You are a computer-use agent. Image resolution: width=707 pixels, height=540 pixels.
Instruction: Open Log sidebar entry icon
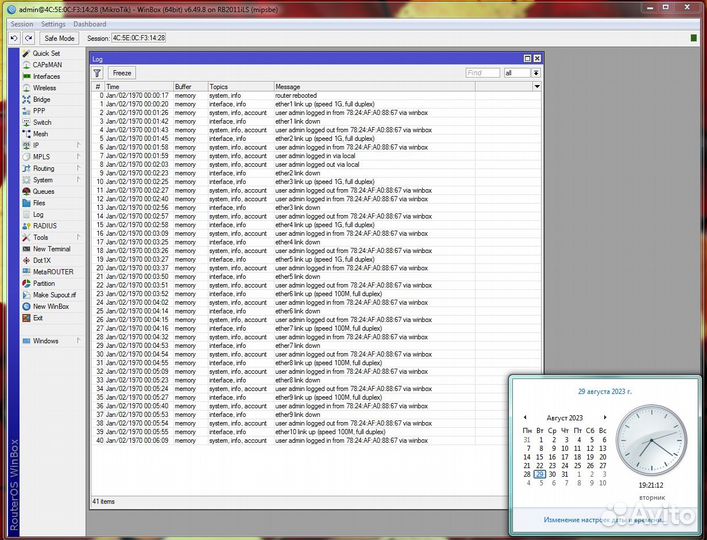pyautogui.click(x=27, y=214)
